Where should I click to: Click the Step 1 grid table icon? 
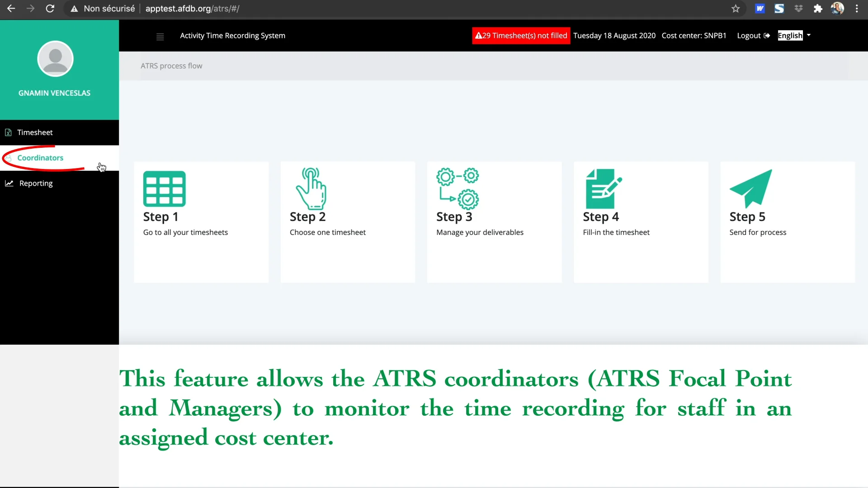164,188
